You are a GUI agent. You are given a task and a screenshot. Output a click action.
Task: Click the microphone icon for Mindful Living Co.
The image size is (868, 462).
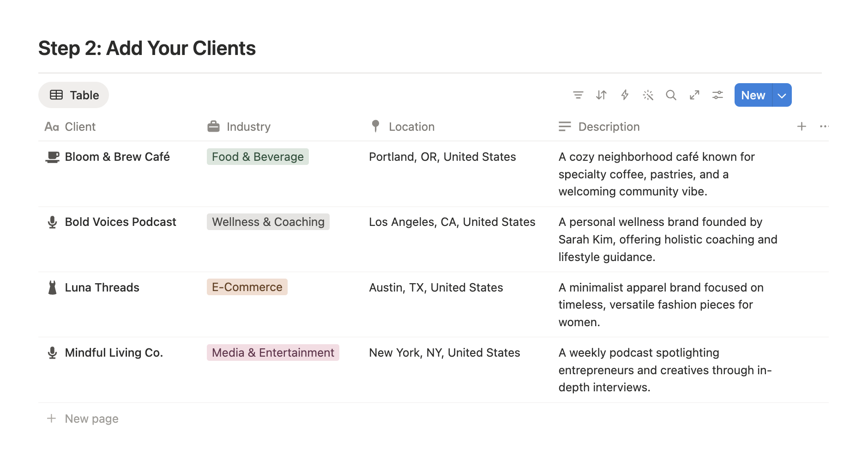pyautogui.click(x=53, y=353)
